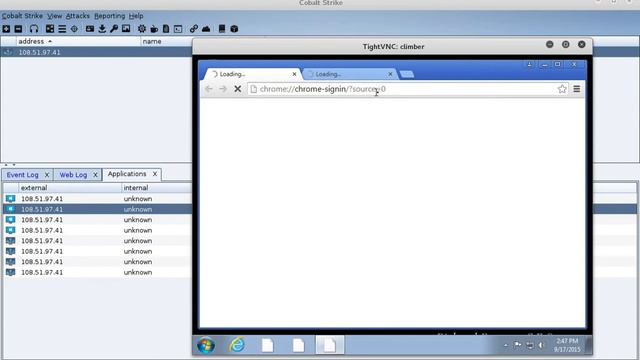Close the Applications tab
Image resolution: width=640 pixels, height=360 pixels.
[155, 174]
